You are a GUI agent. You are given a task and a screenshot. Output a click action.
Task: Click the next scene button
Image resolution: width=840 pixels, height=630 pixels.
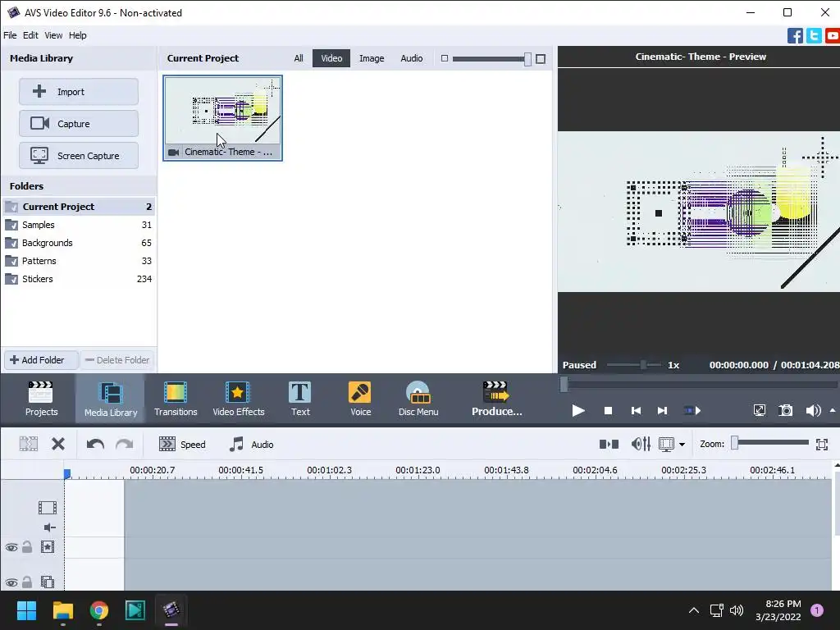coord(692,411)
